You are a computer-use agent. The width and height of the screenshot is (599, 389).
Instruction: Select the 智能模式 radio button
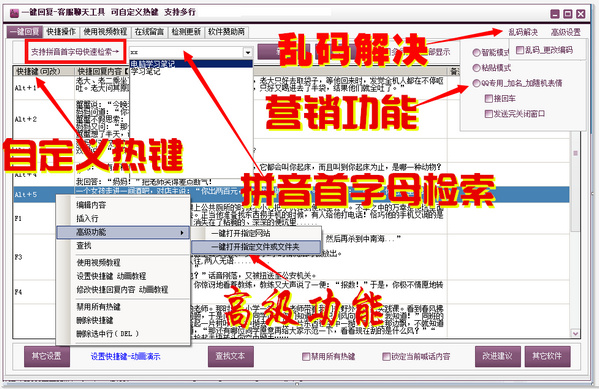click(491, 52)
